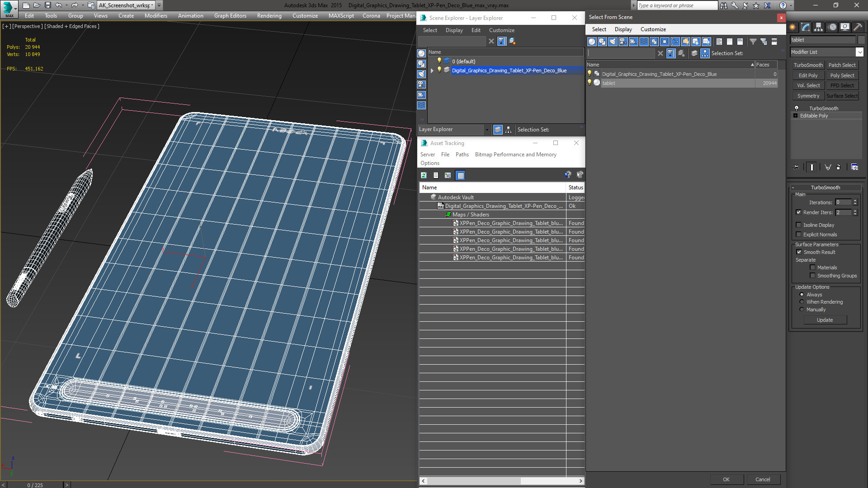This screenshot has width=868, height=488.
Task: Enable Separate by Materials checkbox
Action: [x=812, y=267]
